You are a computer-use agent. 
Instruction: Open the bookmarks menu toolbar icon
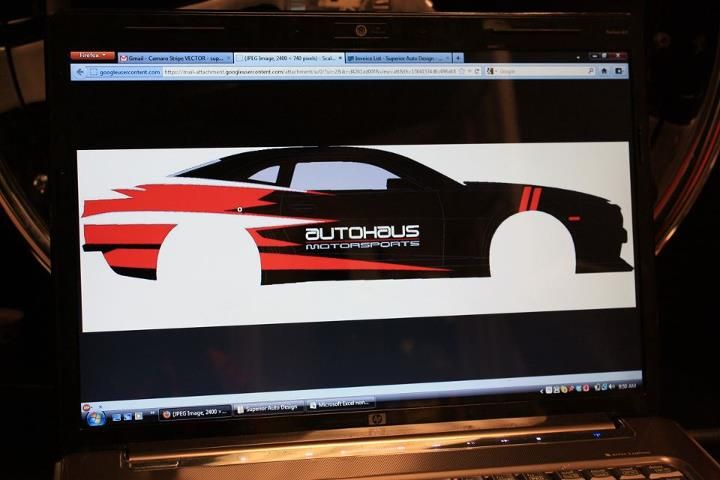[x=619, y=71]
